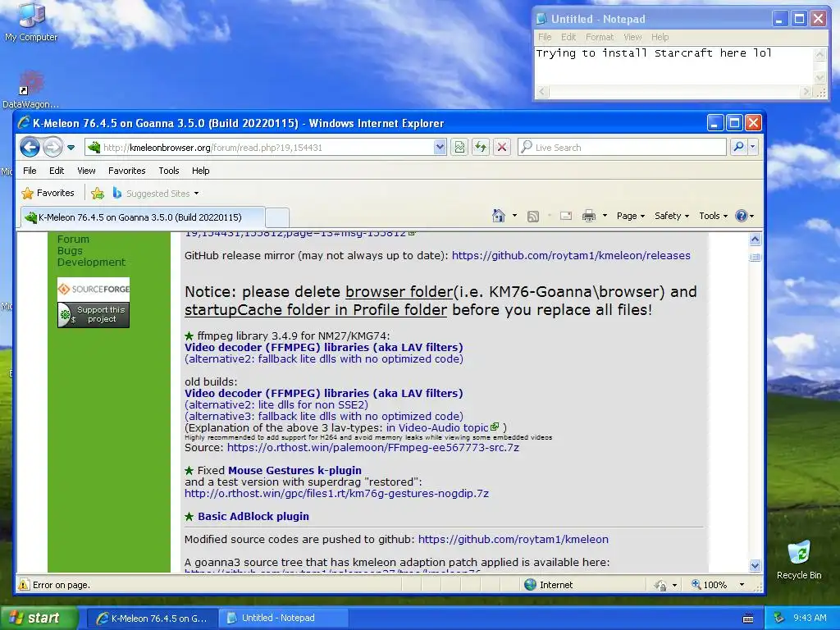Viewport: 840px width, 630px height.
Task: Open the Mouse Gestures k-plugin link
Action: (x=294, y=470)
